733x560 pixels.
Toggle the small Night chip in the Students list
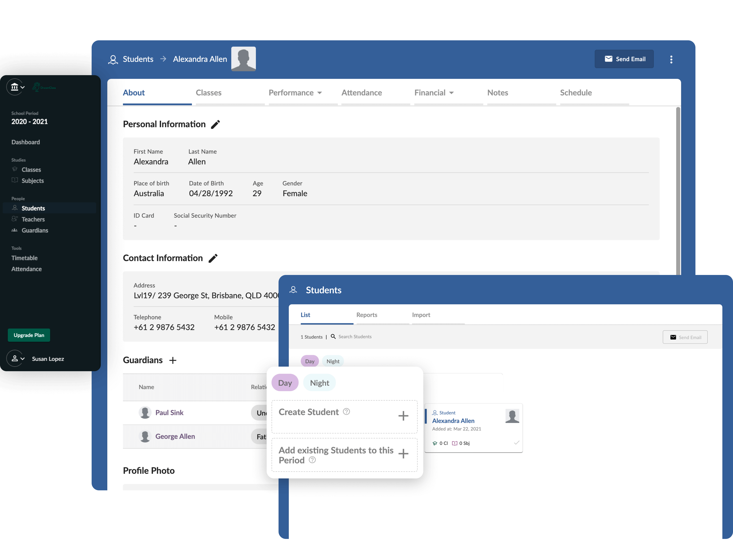point(333,361)
